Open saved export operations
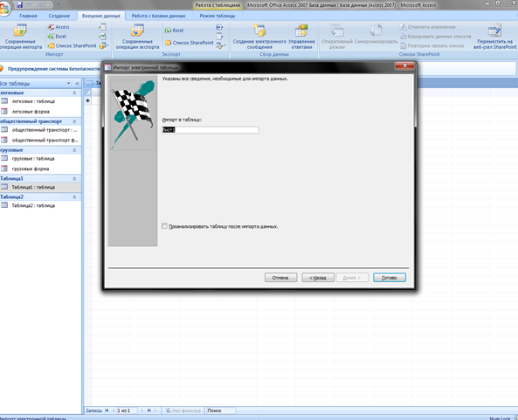Image resolution: width=518 pixels, height=420 pixels. click(x=137, y=37)
